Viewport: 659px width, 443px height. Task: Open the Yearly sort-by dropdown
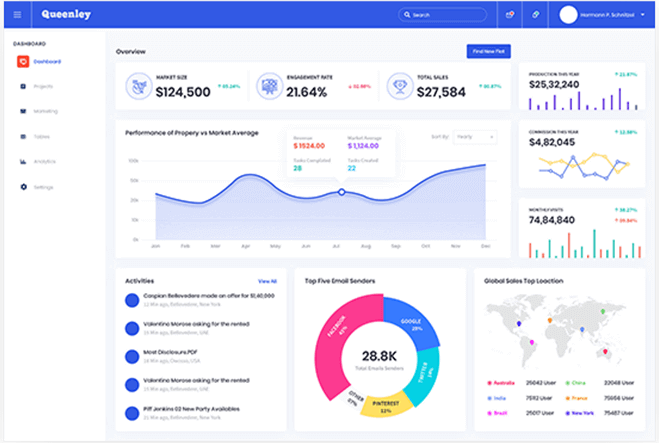tap(475, 136)
